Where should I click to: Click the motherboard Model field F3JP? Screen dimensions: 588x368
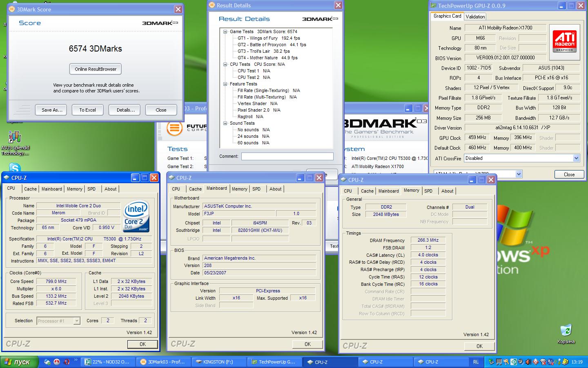tap(239, 213)
